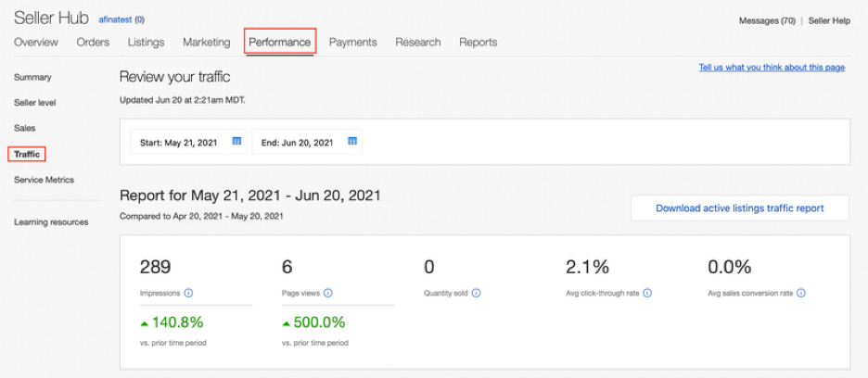Click the Report for May 21 - Jun 20 heading
Image resolution: width=868 pixels, height=378 pixels.
(x=250, y=195)
